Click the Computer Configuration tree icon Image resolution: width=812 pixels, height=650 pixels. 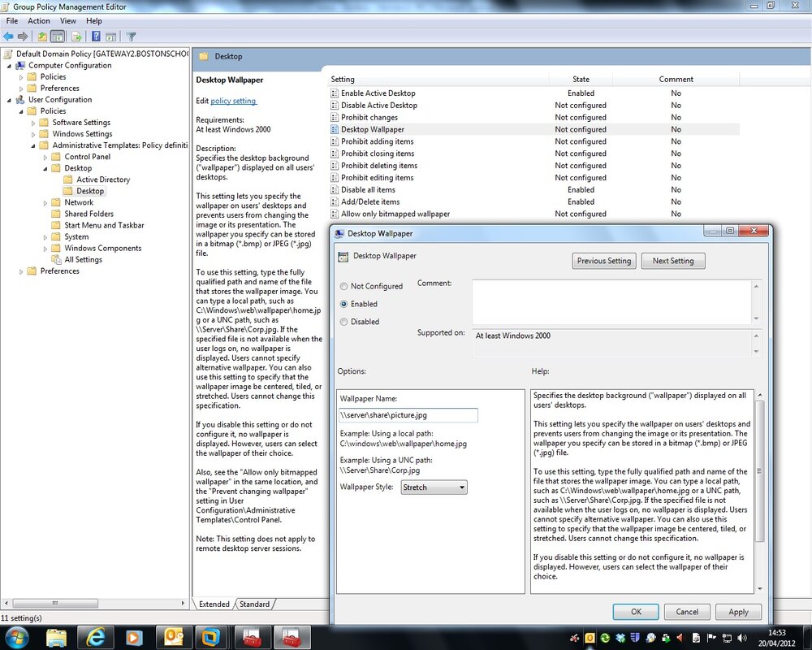[20, 65]
